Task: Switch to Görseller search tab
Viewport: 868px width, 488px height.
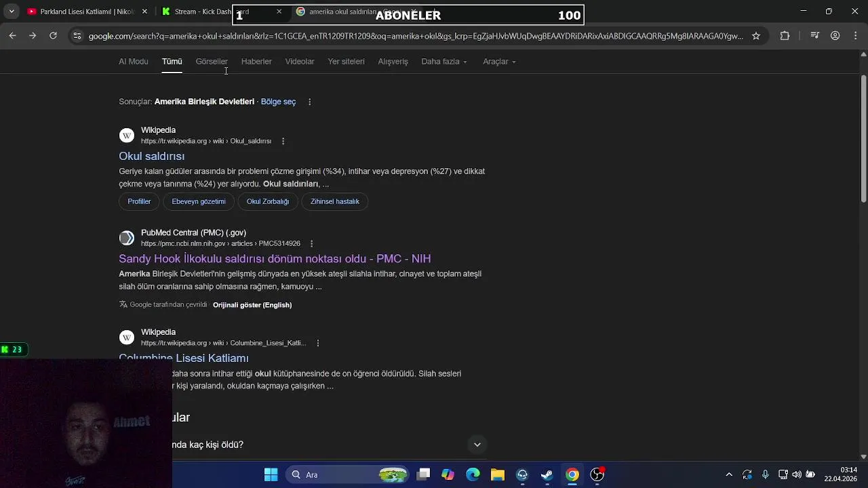Action: 212,62
